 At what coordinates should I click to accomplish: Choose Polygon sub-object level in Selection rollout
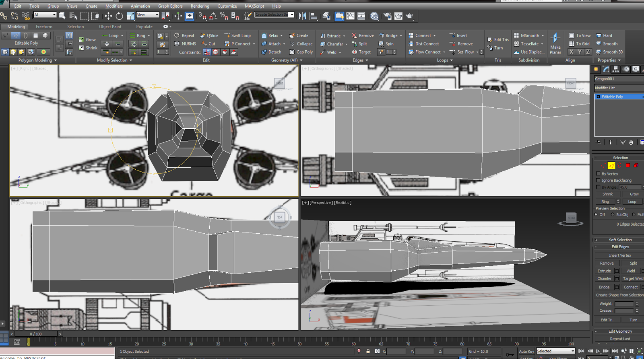click(627, 165)
